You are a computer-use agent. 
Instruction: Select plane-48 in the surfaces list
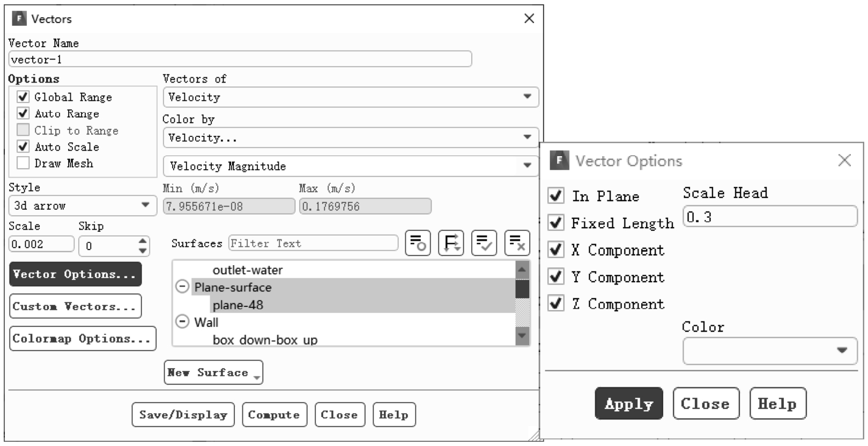238,305
